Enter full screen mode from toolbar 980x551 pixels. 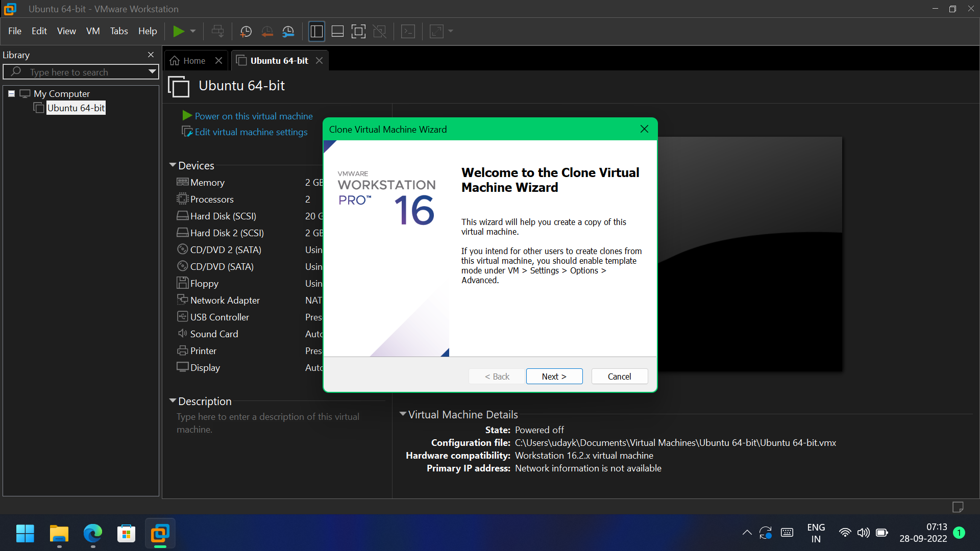358,32
